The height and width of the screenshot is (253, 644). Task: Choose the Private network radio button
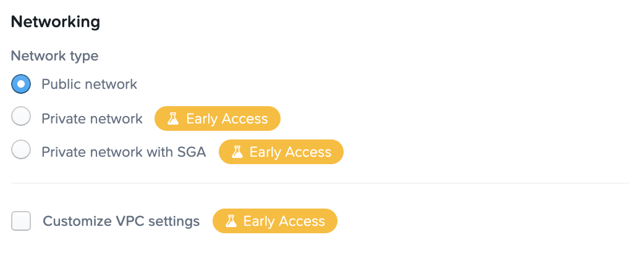21,117
